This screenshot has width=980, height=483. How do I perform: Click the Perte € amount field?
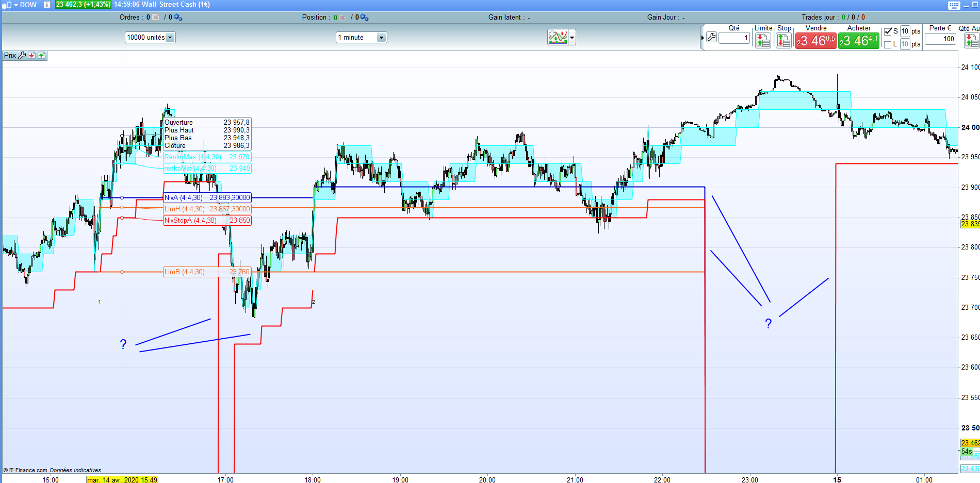coord(940,39)
